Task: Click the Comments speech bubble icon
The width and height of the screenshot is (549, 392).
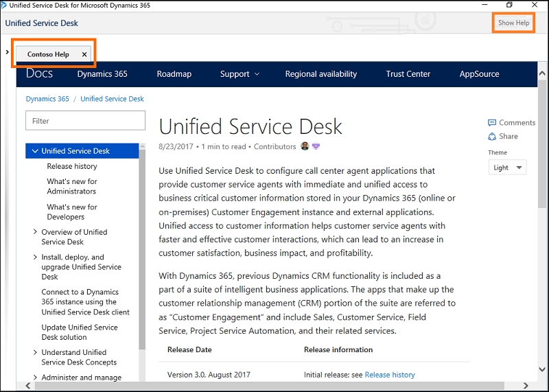Action: (492, 123)
